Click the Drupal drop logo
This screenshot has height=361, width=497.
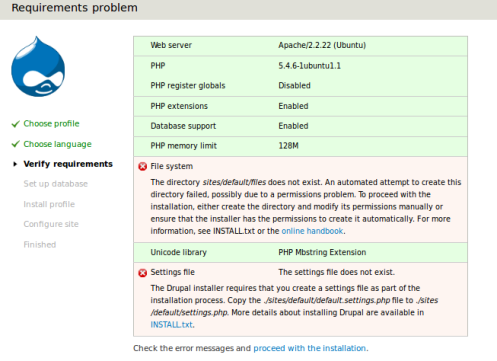[38, 67]
